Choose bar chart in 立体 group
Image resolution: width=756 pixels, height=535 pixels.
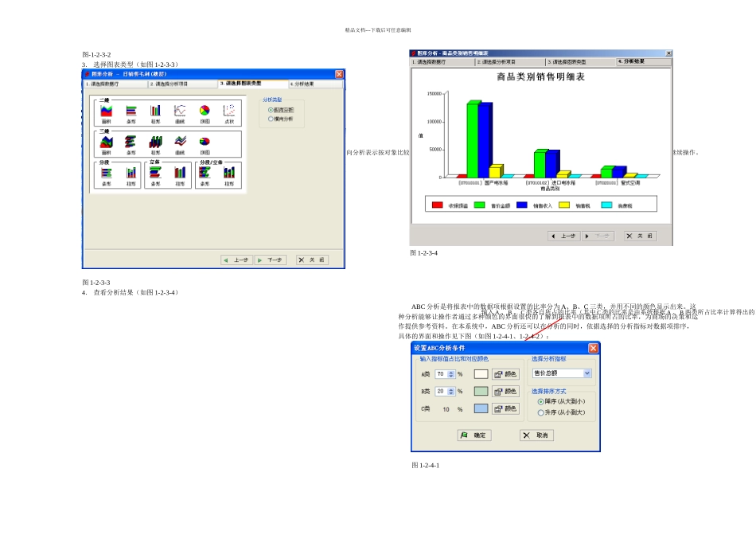click(x=155, y=173)
